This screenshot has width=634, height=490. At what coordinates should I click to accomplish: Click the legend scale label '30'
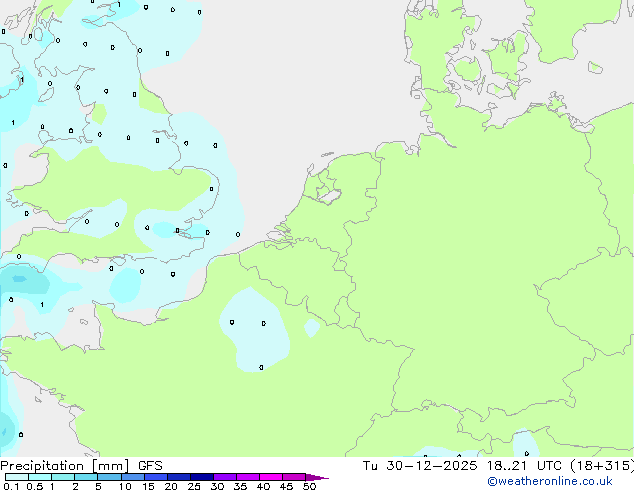217,486
